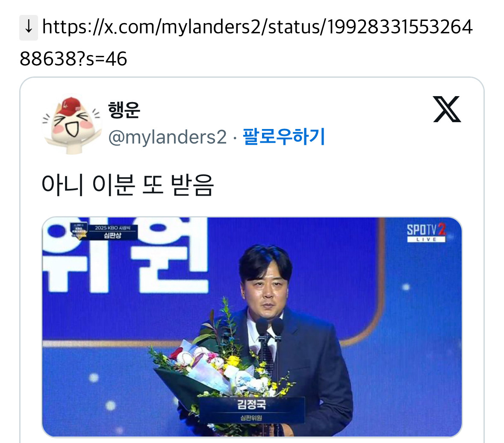The height and width of the screenshot is (443, 504).
Task: Click the X logo in tweet card
Action: [x=447, y=109]
